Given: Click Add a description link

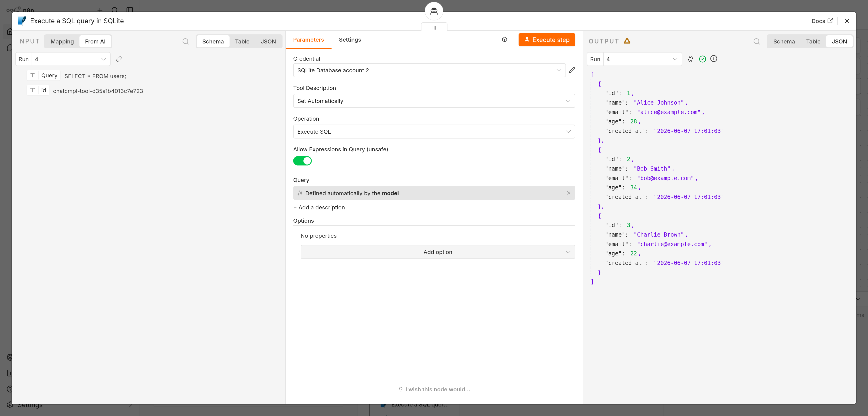Looking at the screenshot, I should point(319,207).
